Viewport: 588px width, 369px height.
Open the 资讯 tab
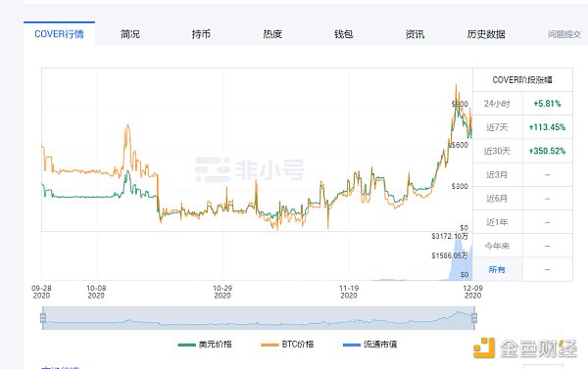pos(415,34)
